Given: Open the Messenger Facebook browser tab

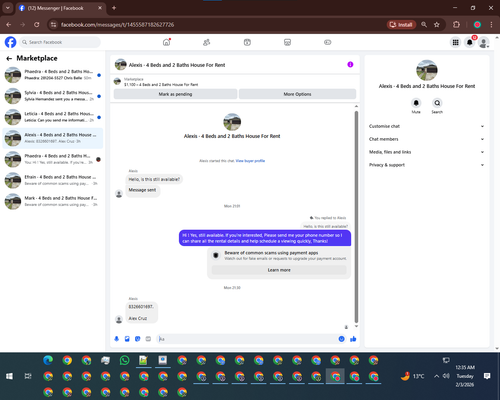Looking at the screenshot, I should 61,8.
